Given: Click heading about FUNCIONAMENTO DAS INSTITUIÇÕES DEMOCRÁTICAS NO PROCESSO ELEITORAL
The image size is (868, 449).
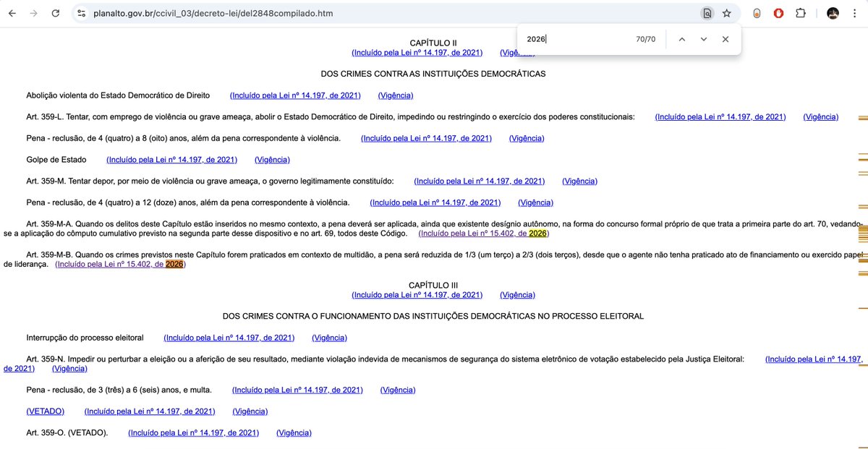Looking at the screenshot, I should [x=433, y=316].
